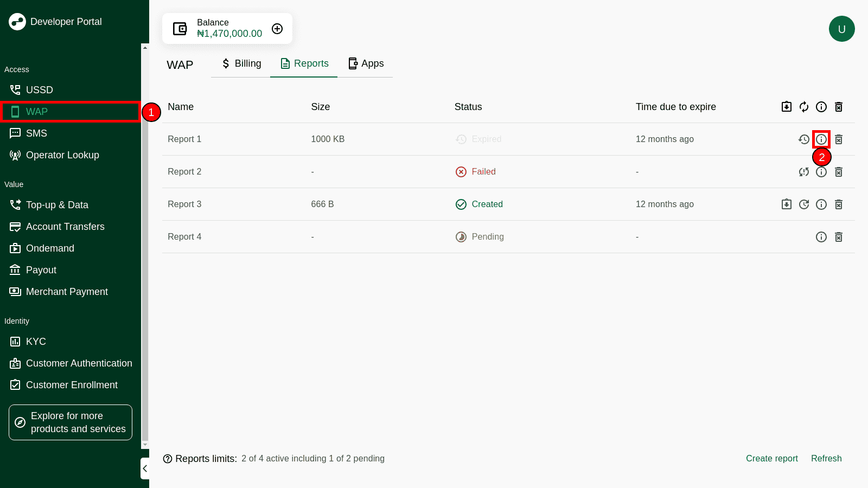
Task: Collapse the sidebar with the chevron
Action: [145, 468]
